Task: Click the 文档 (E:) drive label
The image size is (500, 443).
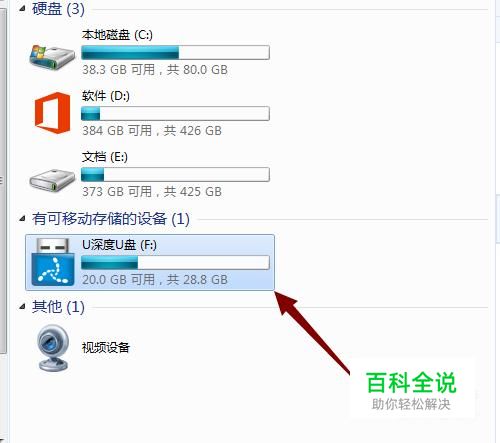Action: (x=105, y=157)
